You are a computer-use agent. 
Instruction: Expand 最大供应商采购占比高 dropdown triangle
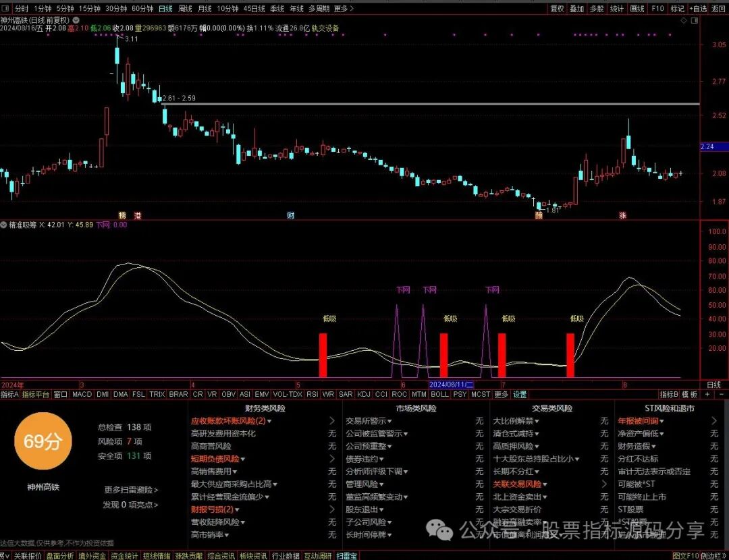275,484
